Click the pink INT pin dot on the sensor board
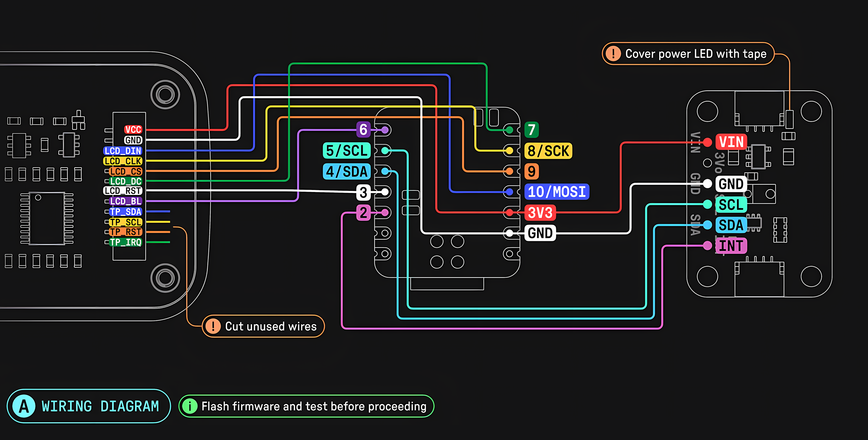This screenshot has height=440, width=868. pyautogui.click(x=707, y=246)
